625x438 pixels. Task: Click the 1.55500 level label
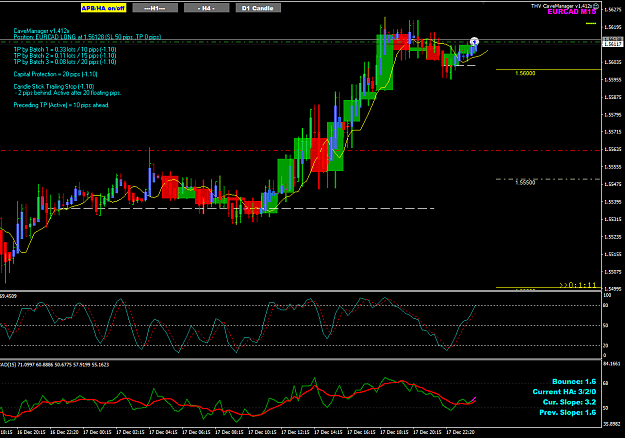(525, 183)
